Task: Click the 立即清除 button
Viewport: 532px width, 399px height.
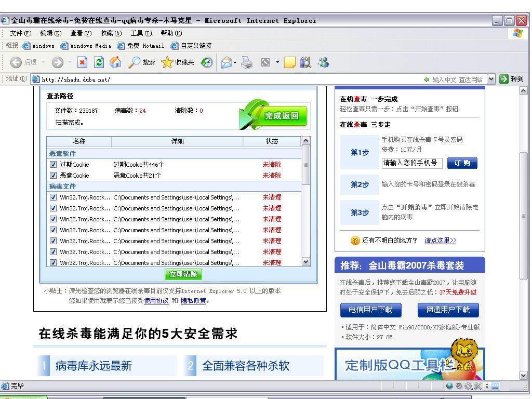Action: 183,274
